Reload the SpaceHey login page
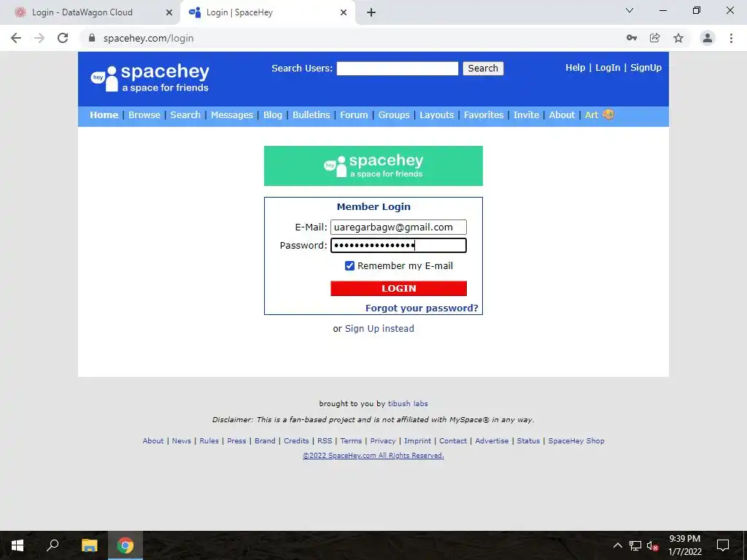The width and height of the screenshot is (747, 560). click(63, 38)
